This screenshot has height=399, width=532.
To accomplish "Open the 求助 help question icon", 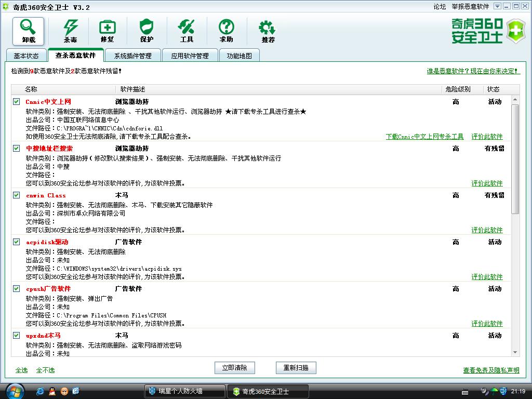I will pyautogui.click(x=227, y=31).
